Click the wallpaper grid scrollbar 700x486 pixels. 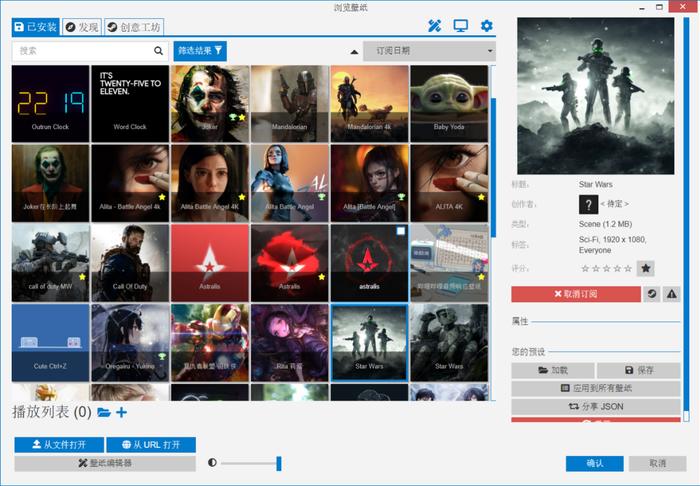pyautogui.click(x=493, y=167)
